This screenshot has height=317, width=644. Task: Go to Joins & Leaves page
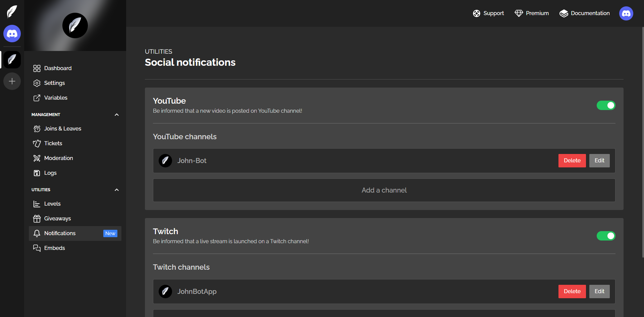[x=62, y=129]
